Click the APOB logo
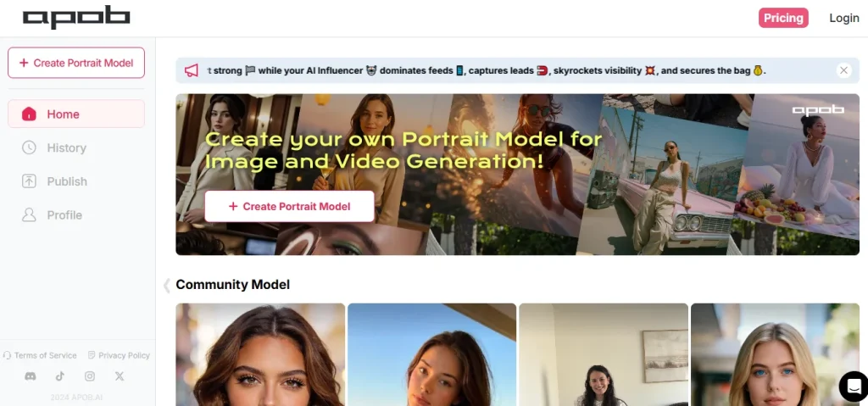This screenshot has height=406, width=868. click(x=76, y=18)
